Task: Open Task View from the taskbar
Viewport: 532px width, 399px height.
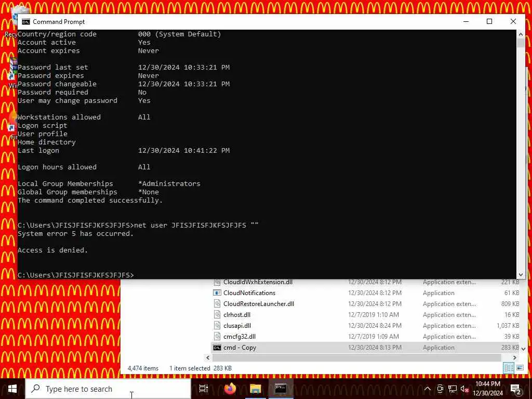Action: [x=204, y=389]
